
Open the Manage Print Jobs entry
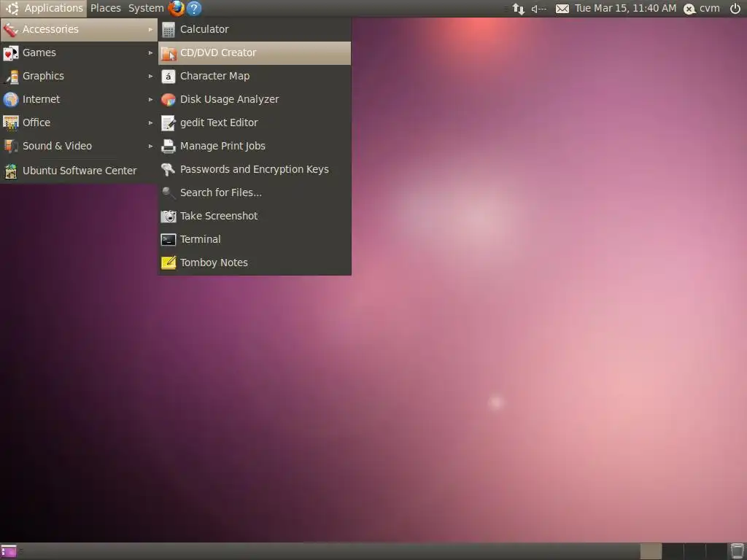click(x=255, y=146)
